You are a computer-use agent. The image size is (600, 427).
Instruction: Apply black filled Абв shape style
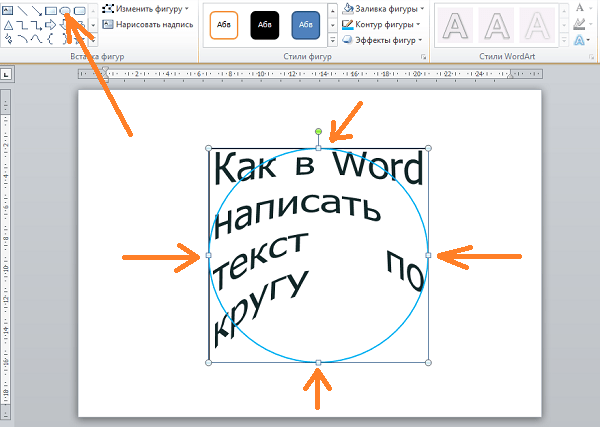265,25
